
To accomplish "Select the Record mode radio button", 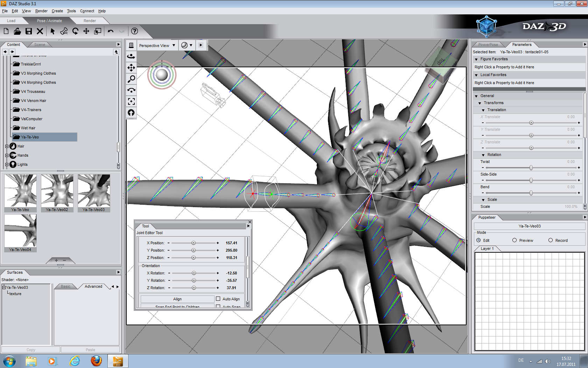I will (x=551, y=240).
